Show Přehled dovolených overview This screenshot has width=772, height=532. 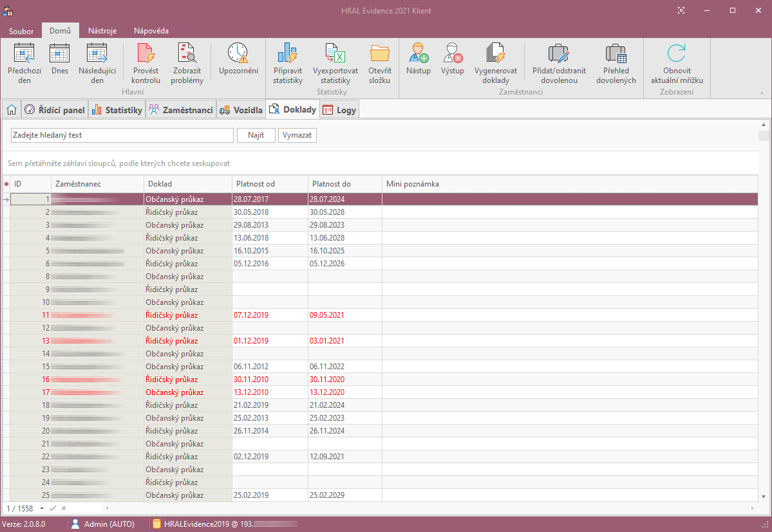(x=616, y=64)
